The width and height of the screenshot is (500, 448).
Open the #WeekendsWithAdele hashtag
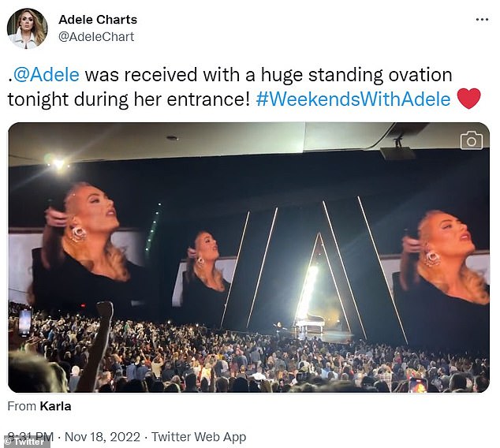[x=353, y=99]
